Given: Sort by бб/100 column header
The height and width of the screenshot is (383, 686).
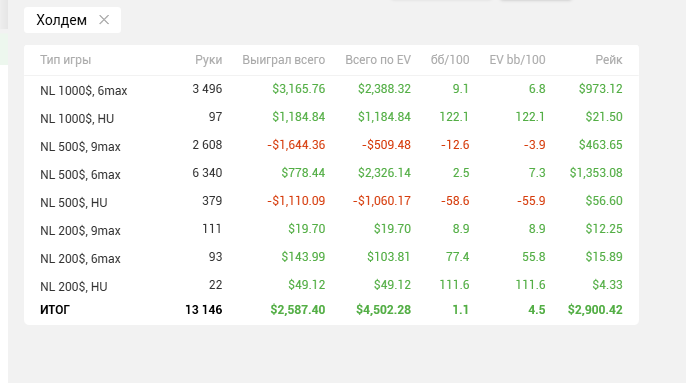Looking at the screenshot, I should coord(450,60).
